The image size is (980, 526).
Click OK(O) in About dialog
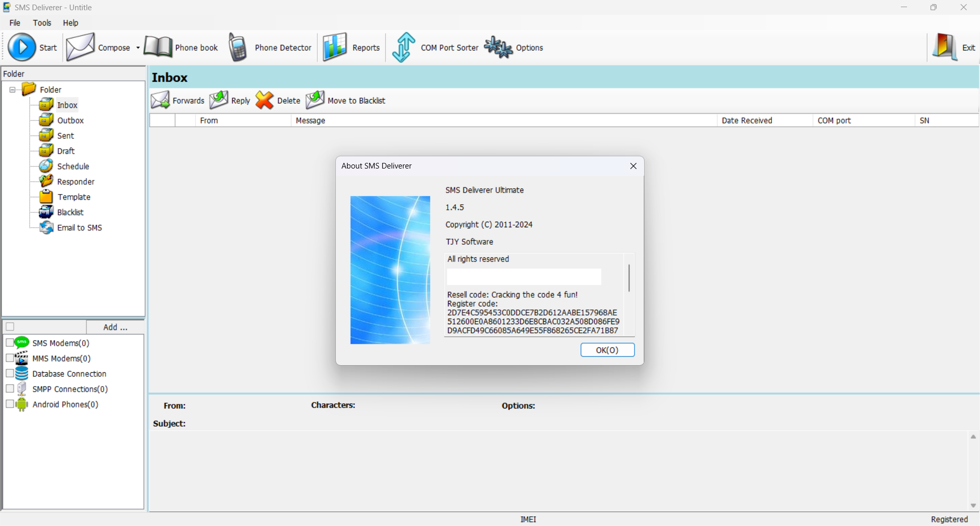607,350
